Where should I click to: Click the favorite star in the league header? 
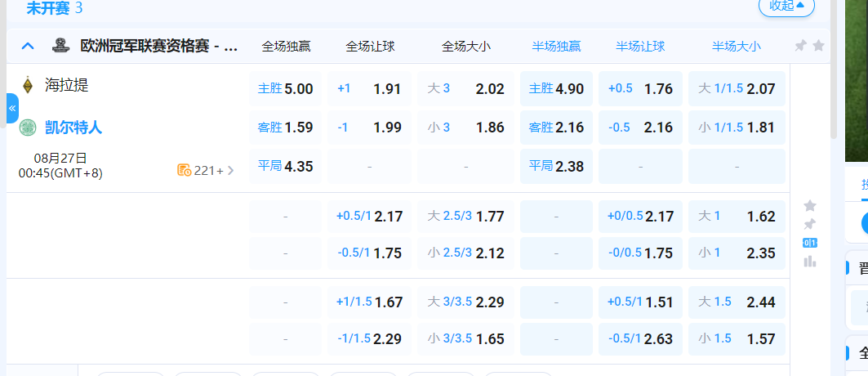tap(818, 47)
